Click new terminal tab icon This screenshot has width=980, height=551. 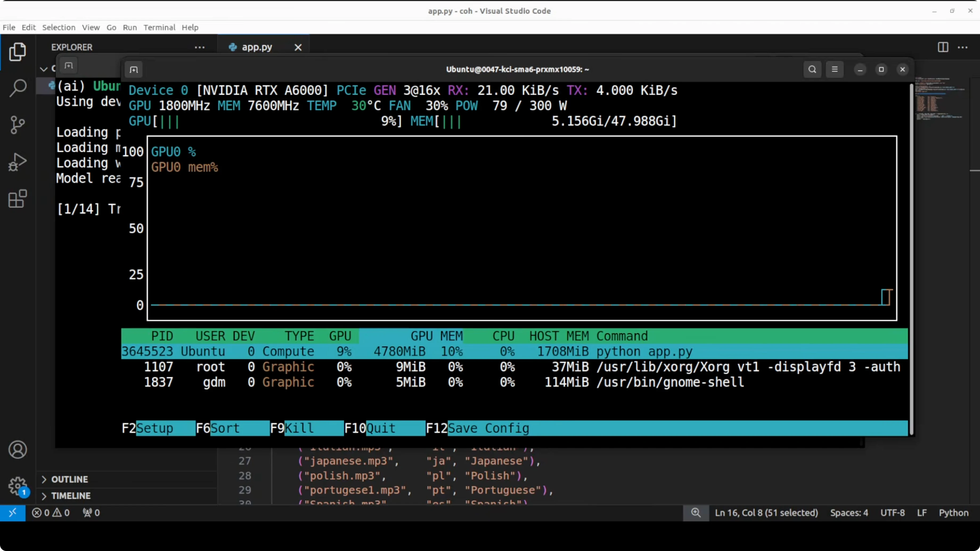click(133, 69)
